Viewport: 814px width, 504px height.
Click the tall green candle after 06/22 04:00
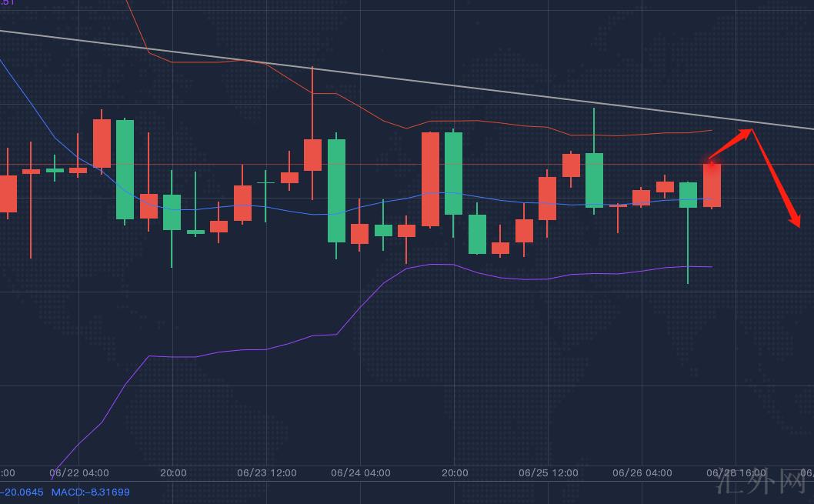tap(125, 170)
